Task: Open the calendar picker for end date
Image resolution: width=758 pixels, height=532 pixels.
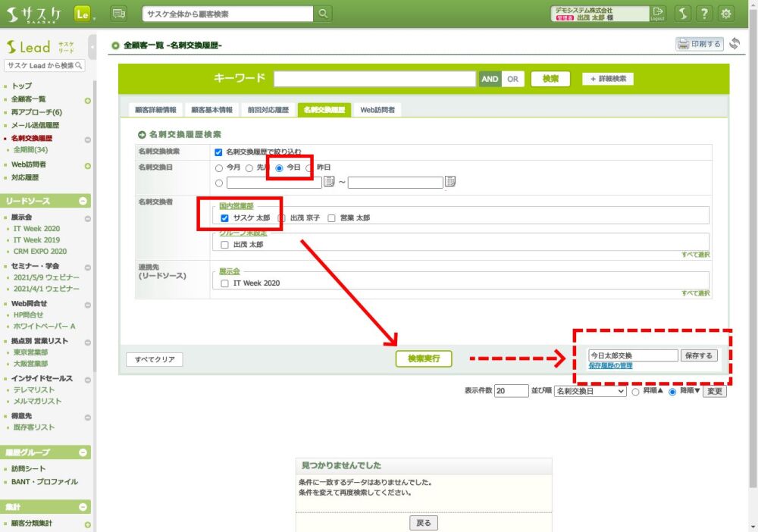Action: point(450,182)
